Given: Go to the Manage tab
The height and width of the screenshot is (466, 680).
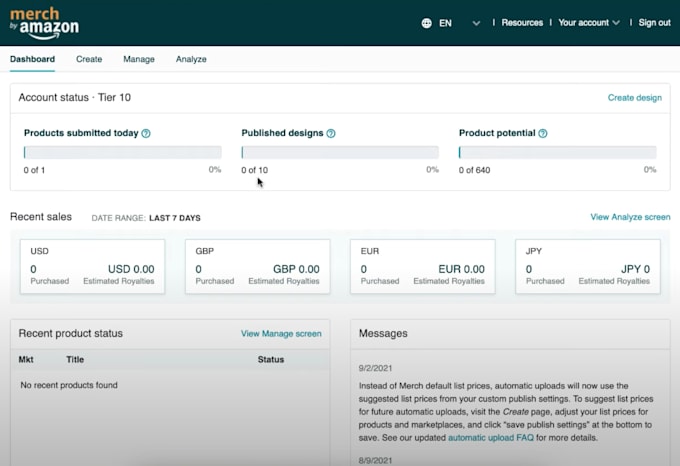Looking at the screenshot, I should pyautogui.click(x=139, y=59).
